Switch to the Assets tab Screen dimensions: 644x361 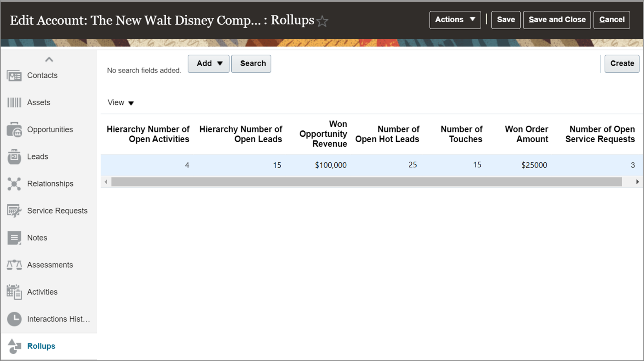coord(39,103)
